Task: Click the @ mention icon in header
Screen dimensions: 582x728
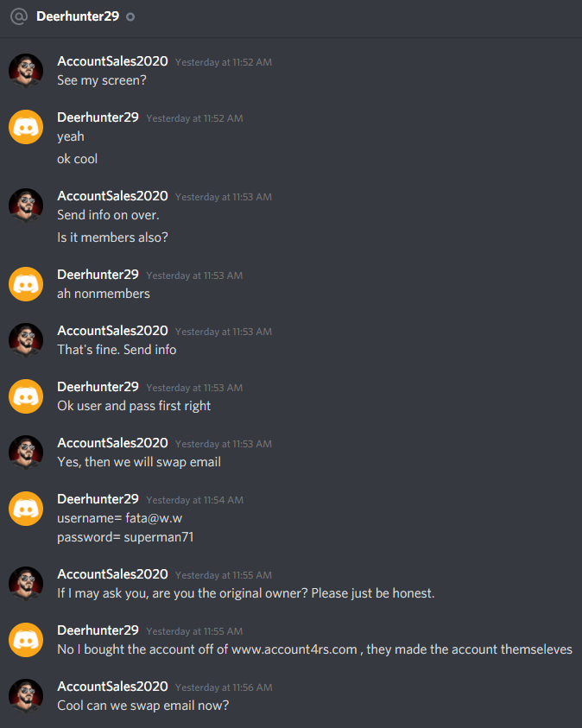Action: [19, 16]
